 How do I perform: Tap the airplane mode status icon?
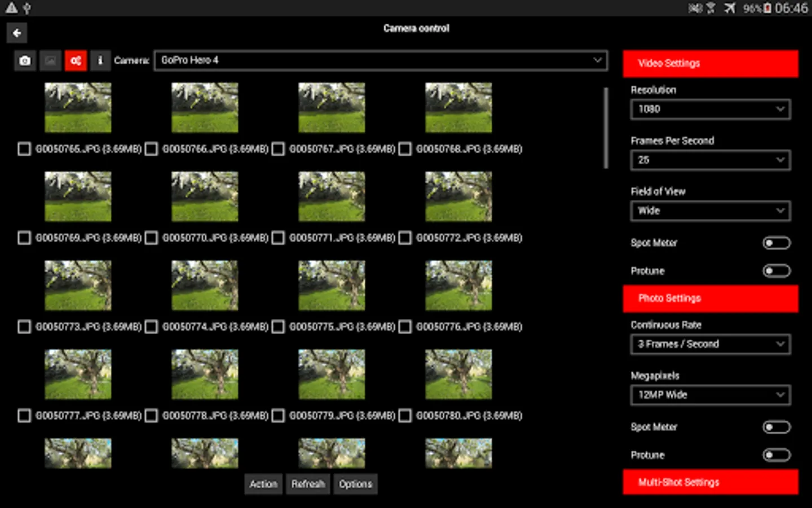pyautogui.click(x=730, y=8)
